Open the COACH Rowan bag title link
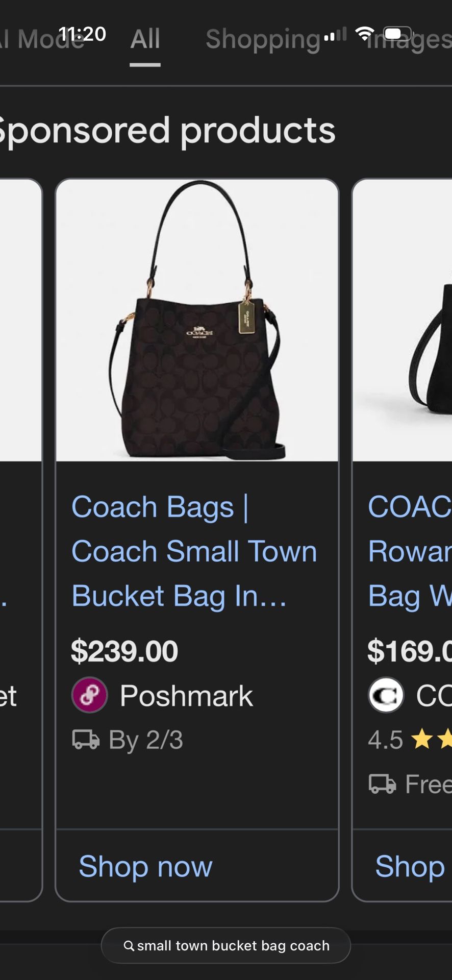This screenshot has height=980, width=452. [x=410, y=551]
